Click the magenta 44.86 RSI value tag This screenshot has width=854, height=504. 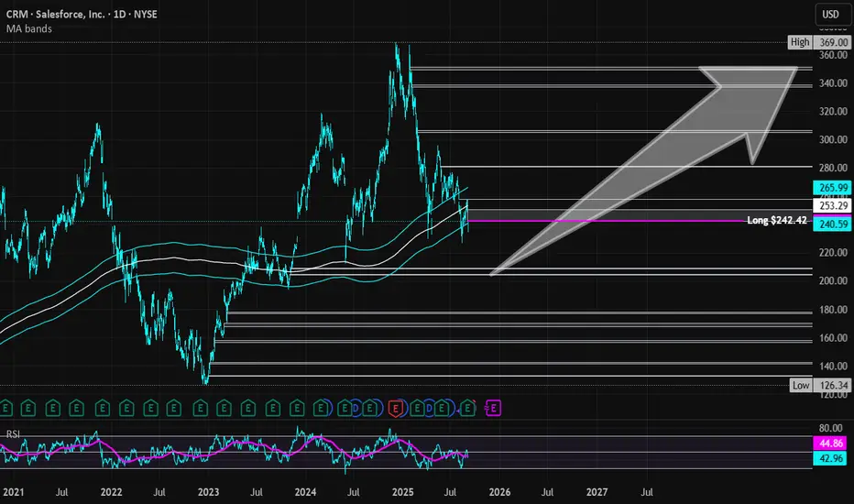(831, 443)
